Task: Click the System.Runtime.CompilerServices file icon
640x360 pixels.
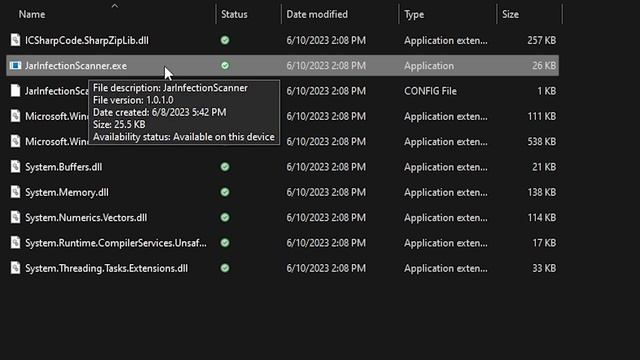Action: (15, 242)
